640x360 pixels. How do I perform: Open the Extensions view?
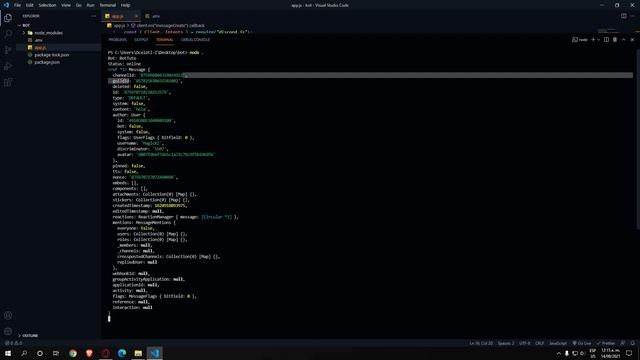8,82
